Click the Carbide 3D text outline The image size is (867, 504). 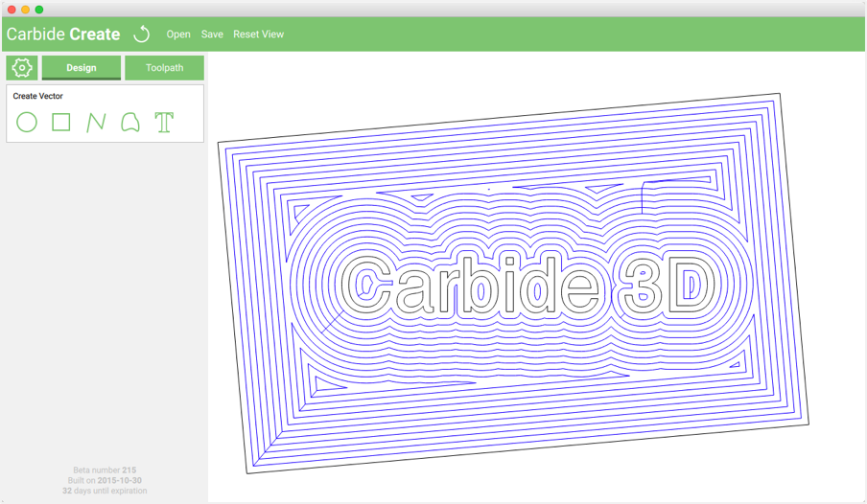pyautogui.click(x=527, y=286)
